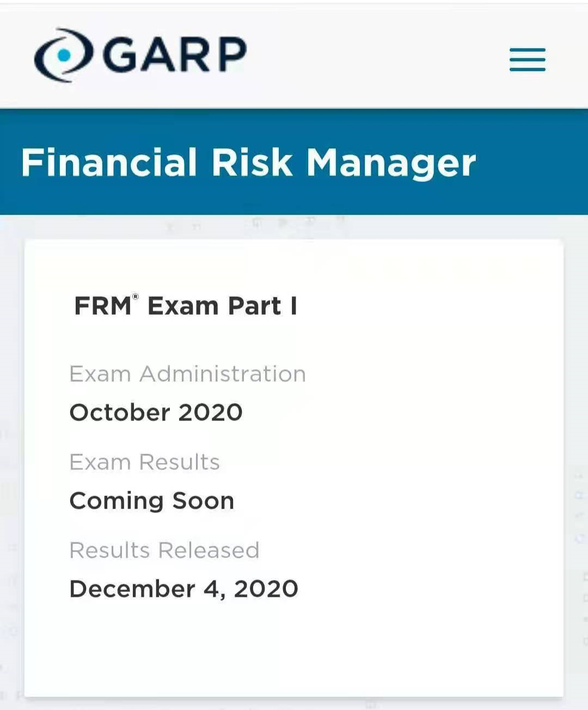The height and width of the screenshot is (710, 588).
Task: Toggle visibility of exam results section
Action: coord(144,462)
